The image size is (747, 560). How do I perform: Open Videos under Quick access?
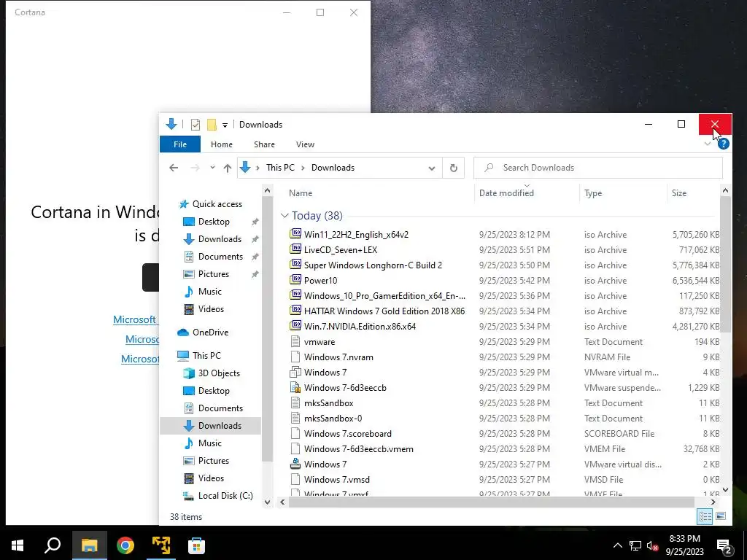(211, 309)
